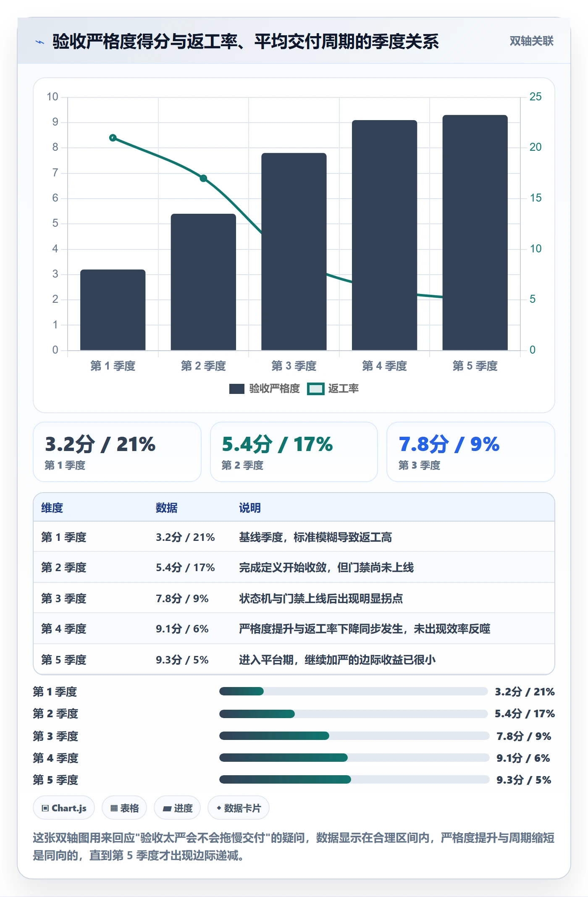Click the 表格 tag chip

124,808
